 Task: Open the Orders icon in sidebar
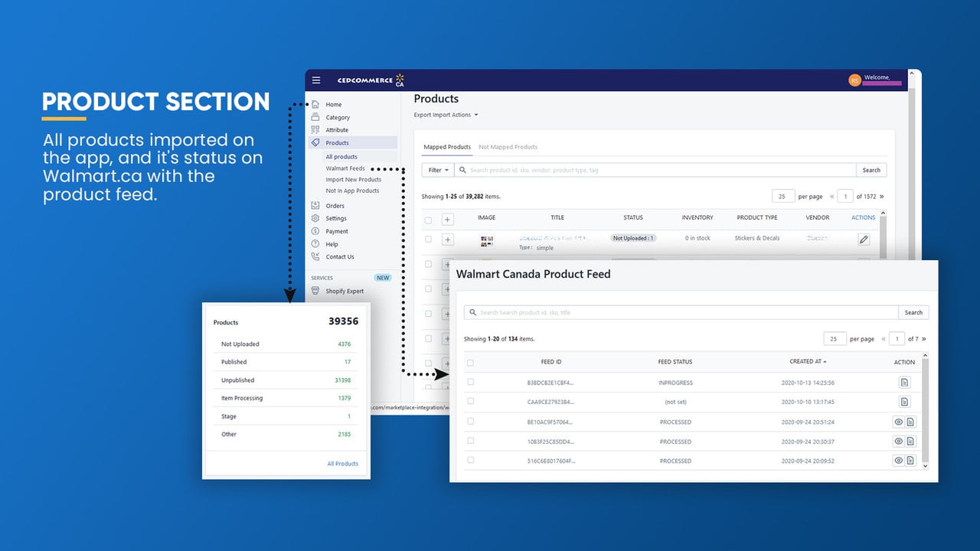coord(315,205)
